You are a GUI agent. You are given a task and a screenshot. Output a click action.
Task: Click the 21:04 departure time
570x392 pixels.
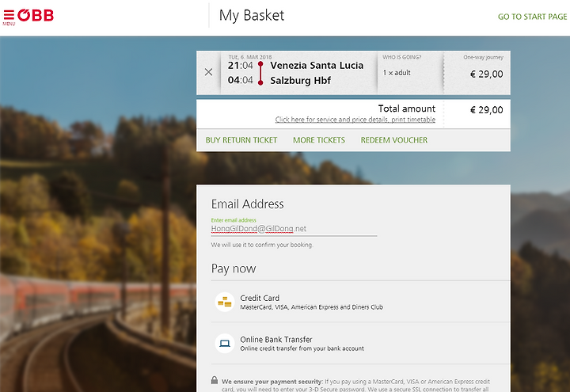tap(241, 66)
